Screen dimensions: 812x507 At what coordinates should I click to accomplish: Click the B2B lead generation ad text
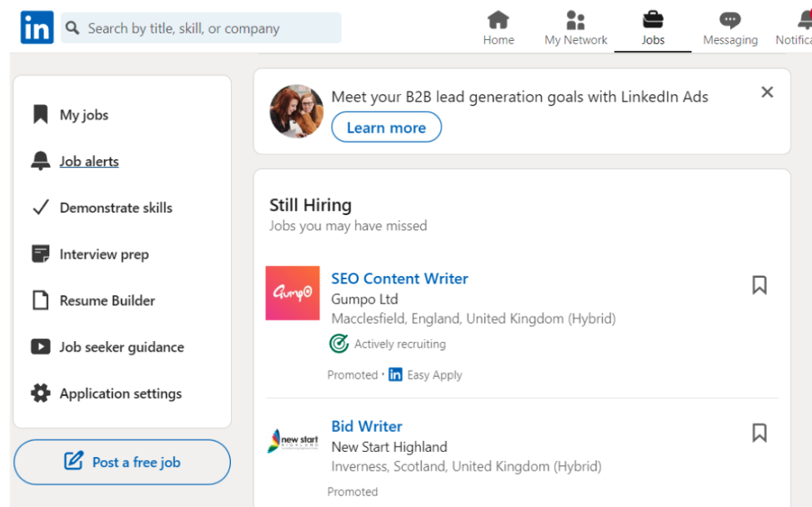point(519,97)
